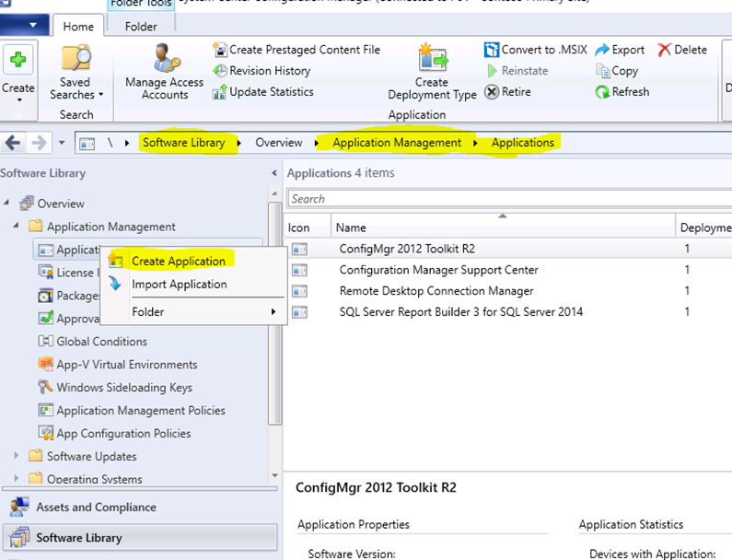The width and height of the screenshot is (732, 560).
Task: Select Configuration Manager Support Center row
Action: tap(508, 270)
